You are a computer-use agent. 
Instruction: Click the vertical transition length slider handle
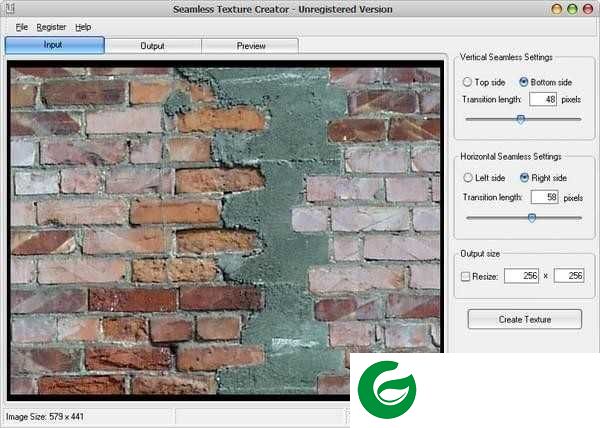click(520, 119)
